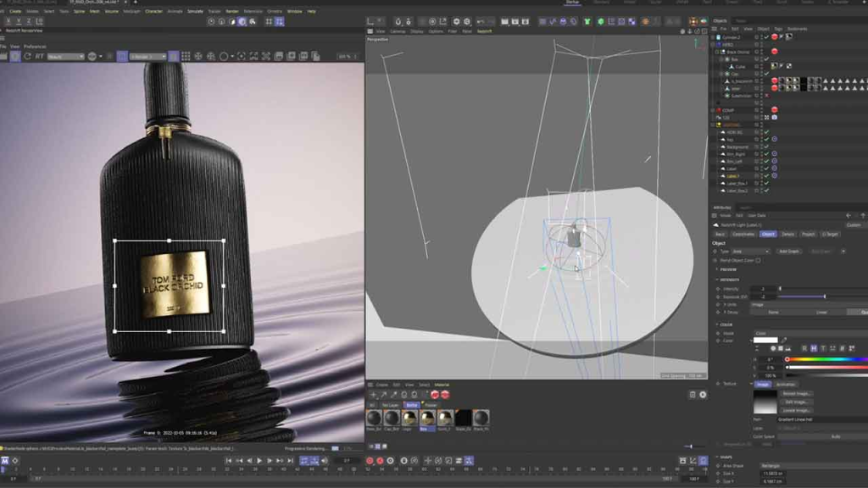This screenshot has height=488, width=868.
Task: Open the Details tab in Attributes
Action: [787, 234]
